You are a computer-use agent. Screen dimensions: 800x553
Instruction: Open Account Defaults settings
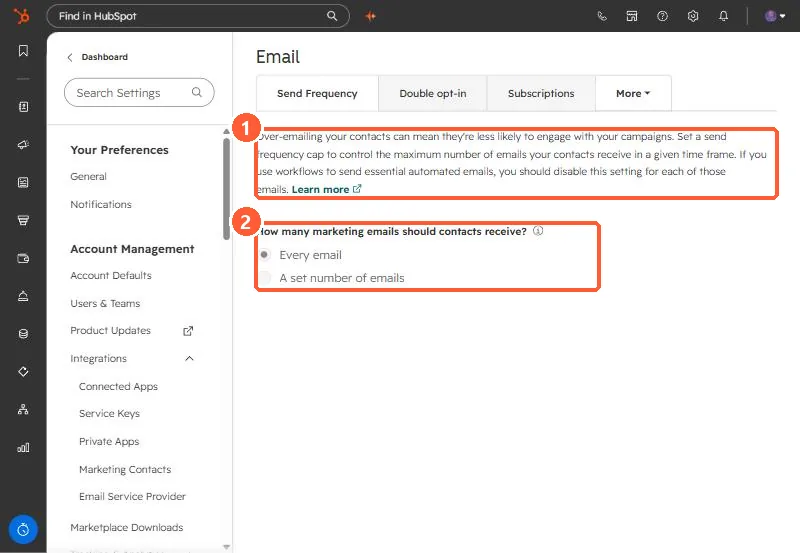(x=111, y=275)
